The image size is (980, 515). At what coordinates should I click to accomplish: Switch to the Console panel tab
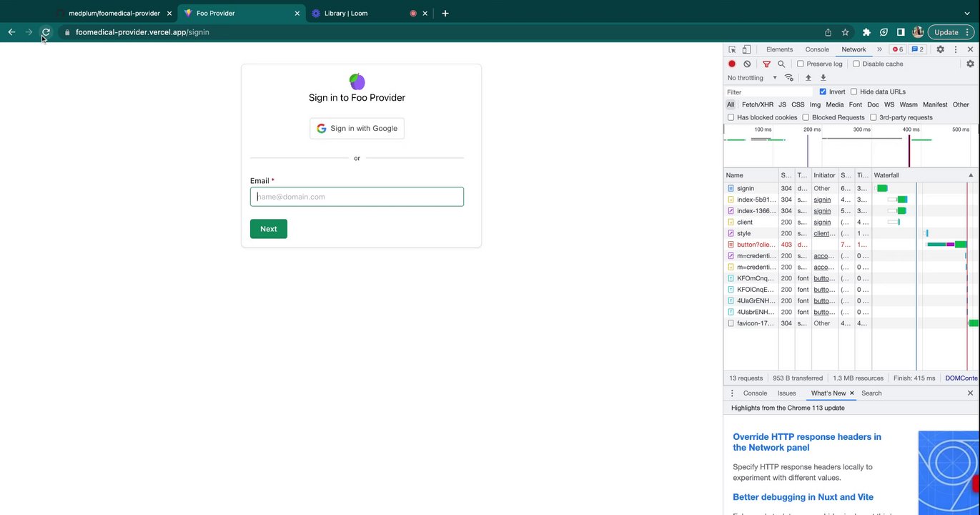tap(817, 49)
